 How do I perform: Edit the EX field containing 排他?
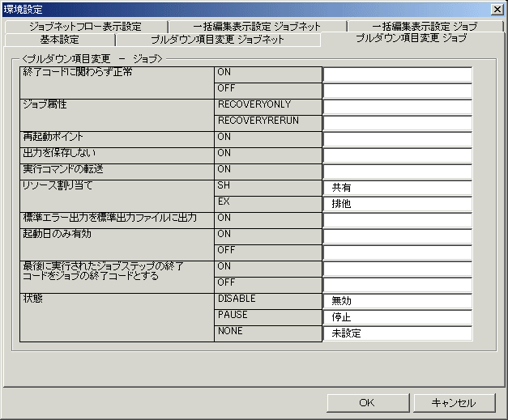[x=397, y=204]
